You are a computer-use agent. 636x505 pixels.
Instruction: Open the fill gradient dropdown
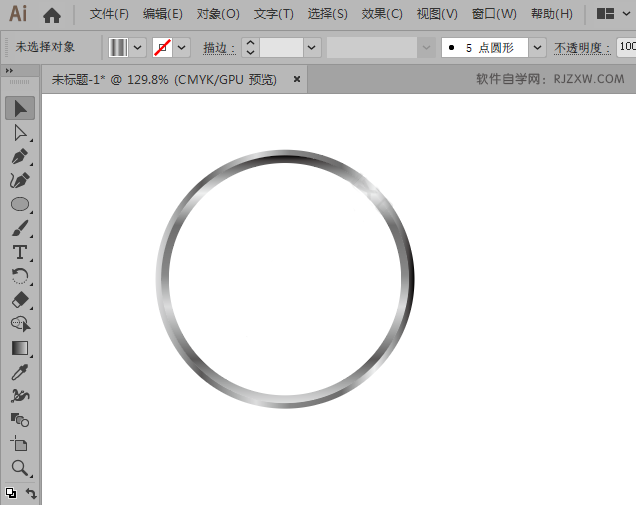pos(138,47)
